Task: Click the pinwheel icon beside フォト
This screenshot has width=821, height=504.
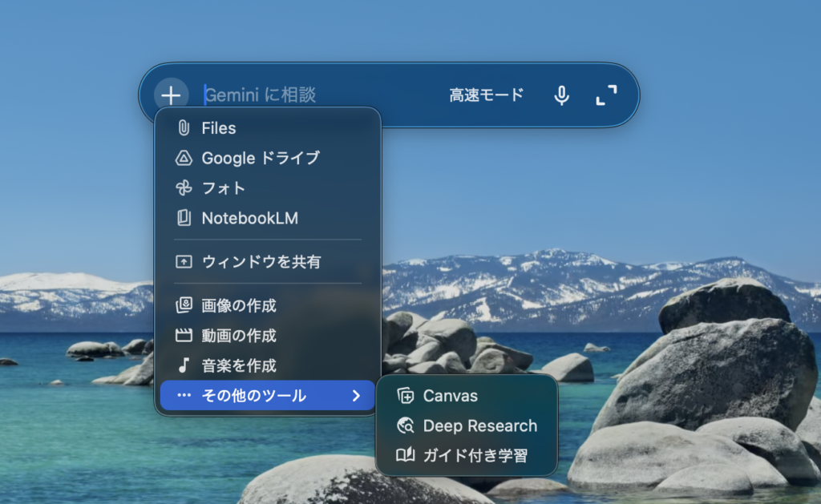Action: click(x=184, y=188)
